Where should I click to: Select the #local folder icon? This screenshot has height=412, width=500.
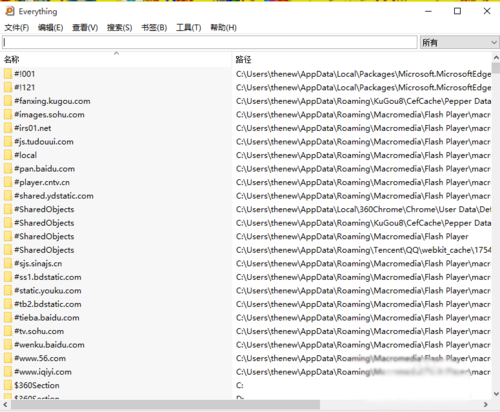pyautogui.click(x=8, y=155)
